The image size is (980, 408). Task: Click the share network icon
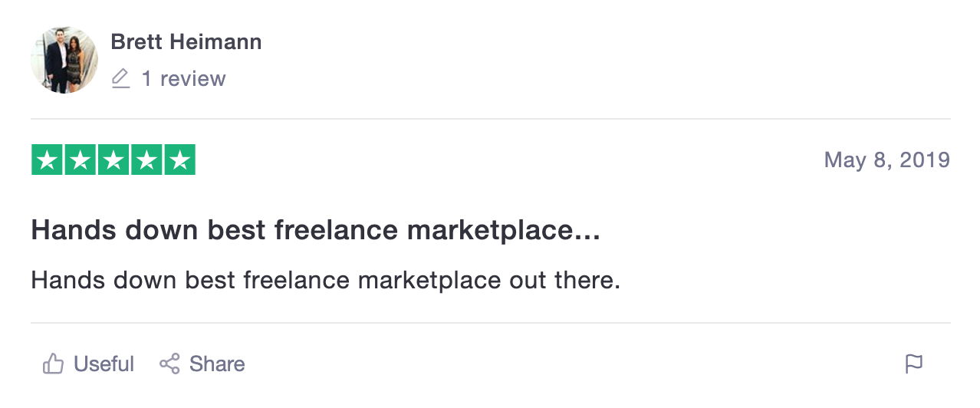(x=169, y=364)
